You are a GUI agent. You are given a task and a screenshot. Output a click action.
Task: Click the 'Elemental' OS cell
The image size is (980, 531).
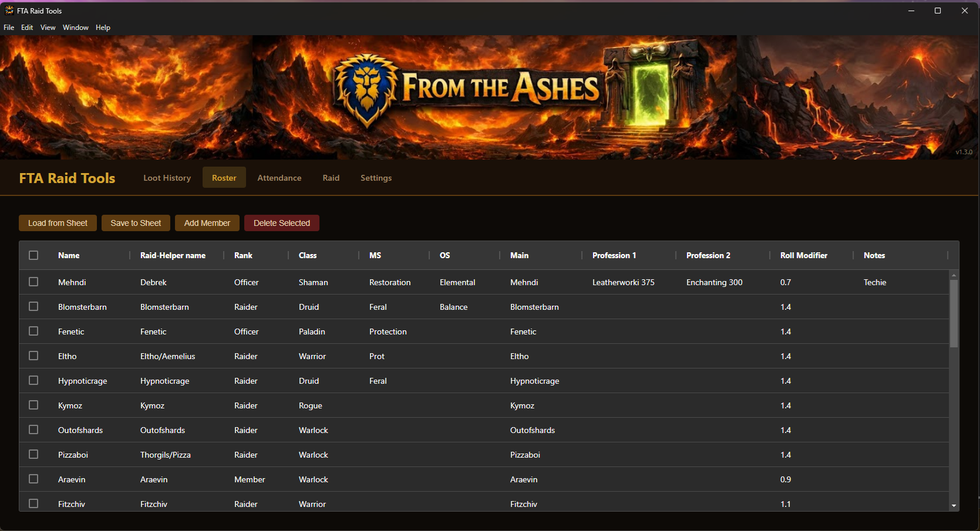tap(457, 282)
